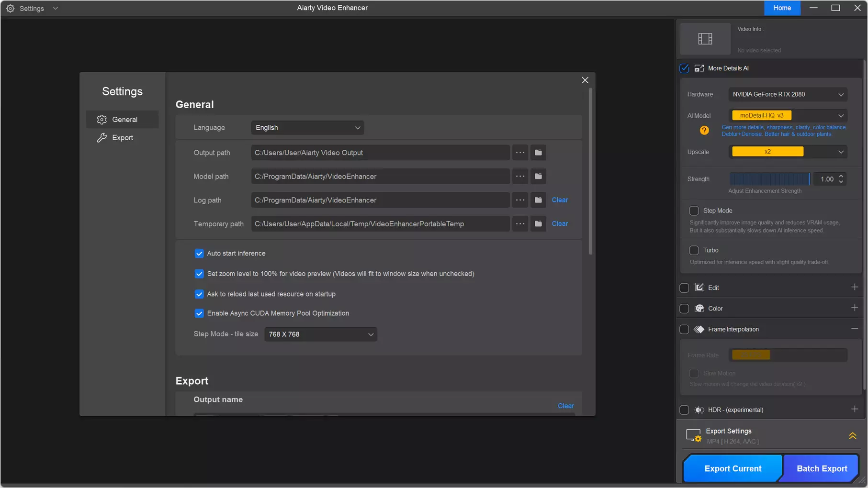Adjust the Strength slider
868x488 pixels.
[769, 179]
